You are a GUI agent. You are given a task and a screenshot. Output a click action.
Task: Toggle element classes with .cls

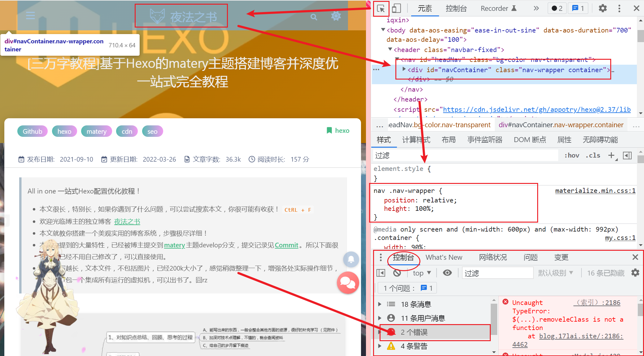[593, 155]
